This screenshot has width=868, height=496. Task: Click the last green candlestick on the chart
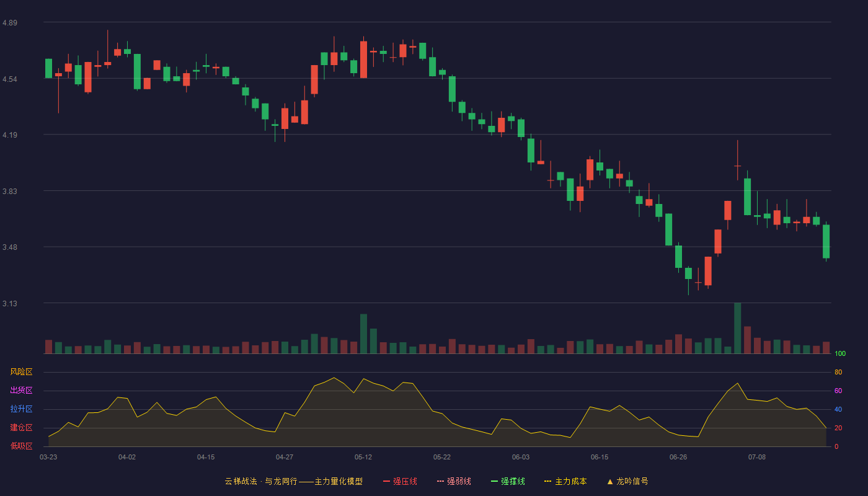(826, 241)
